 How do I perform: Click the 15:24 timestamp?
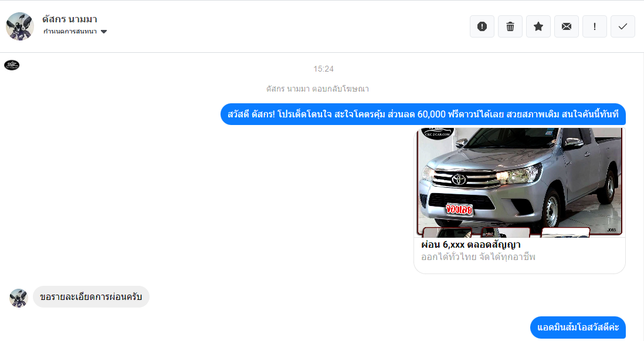323,69
